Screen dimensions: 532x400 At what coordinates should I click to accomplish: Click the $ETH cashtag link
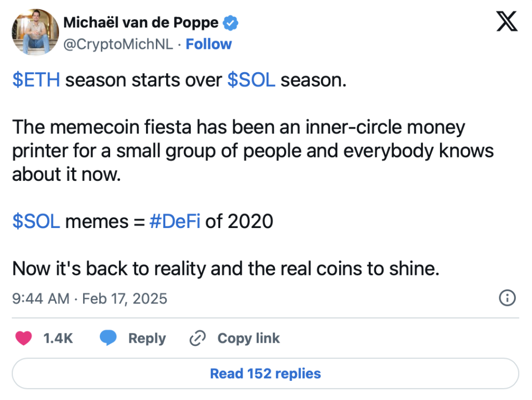pos(36,81)
